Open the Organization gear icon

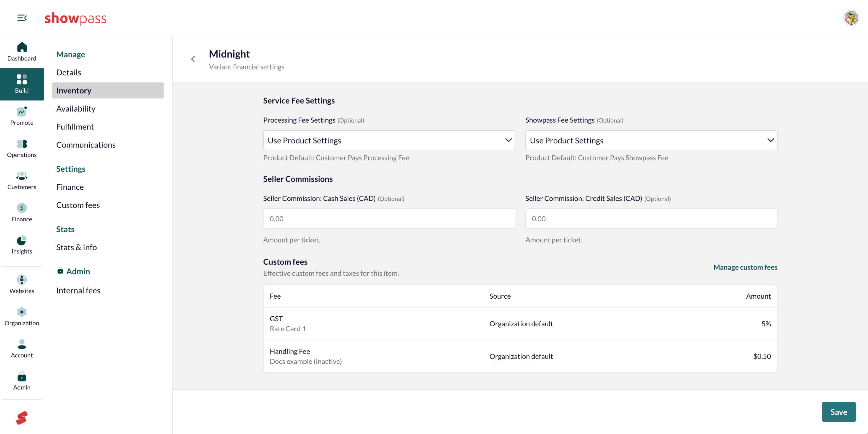point(22,312)
